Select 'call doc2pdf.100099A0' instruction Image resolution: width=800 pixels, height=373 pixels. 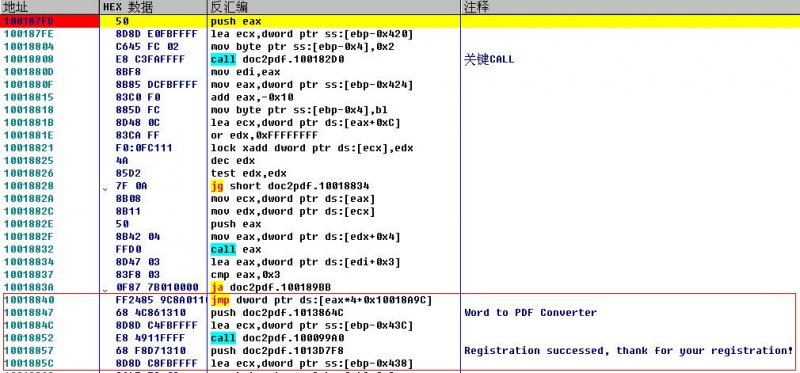[x=277, y=338]
